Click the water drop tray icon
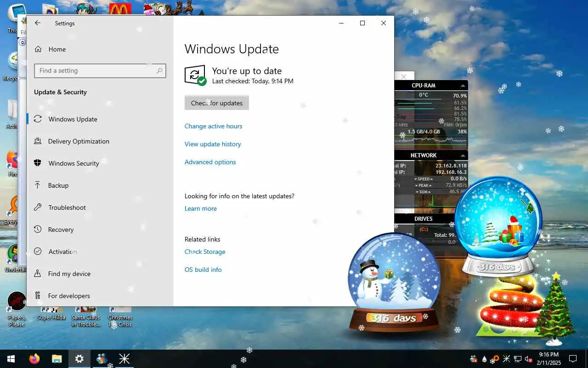This screenshot has width=588, height=368. point(484,359)
